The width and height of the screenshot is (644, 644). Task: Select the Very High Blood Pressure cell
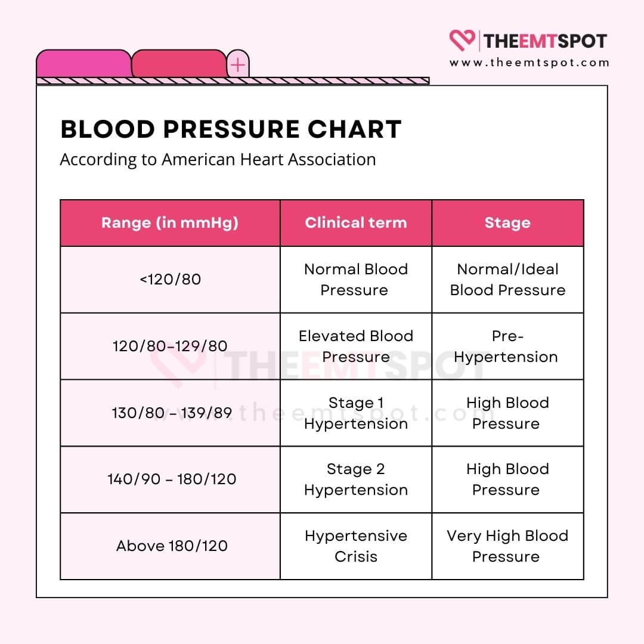pos(507,546)
